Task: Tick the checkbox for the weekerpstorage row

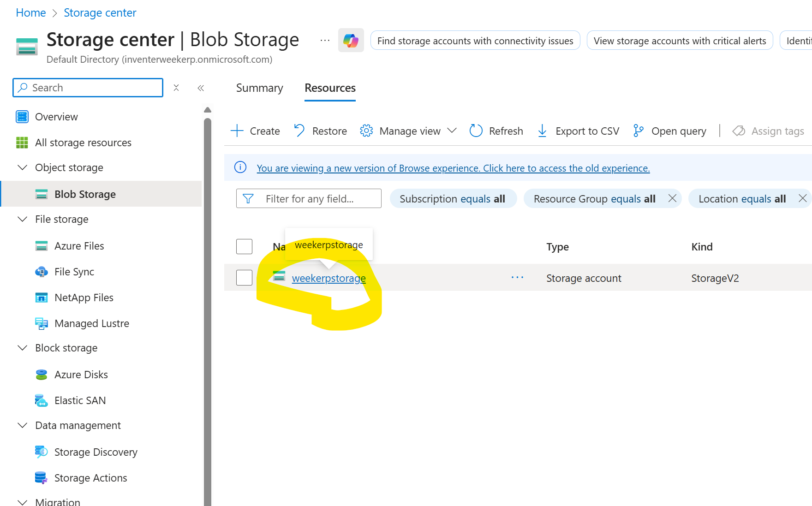Action: (x=244, y=278)
